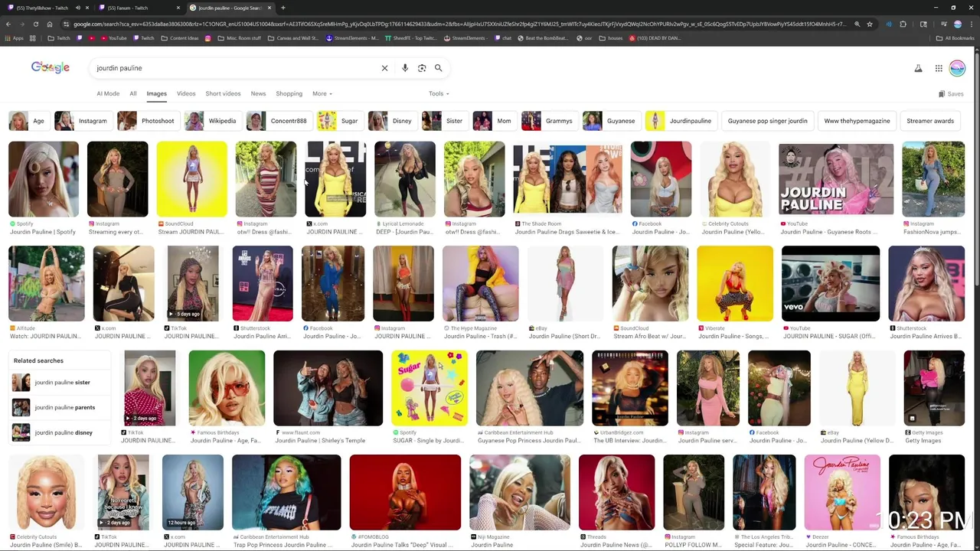
Task: Open the YouTube bookmark
Action: [x=114, y=38]
